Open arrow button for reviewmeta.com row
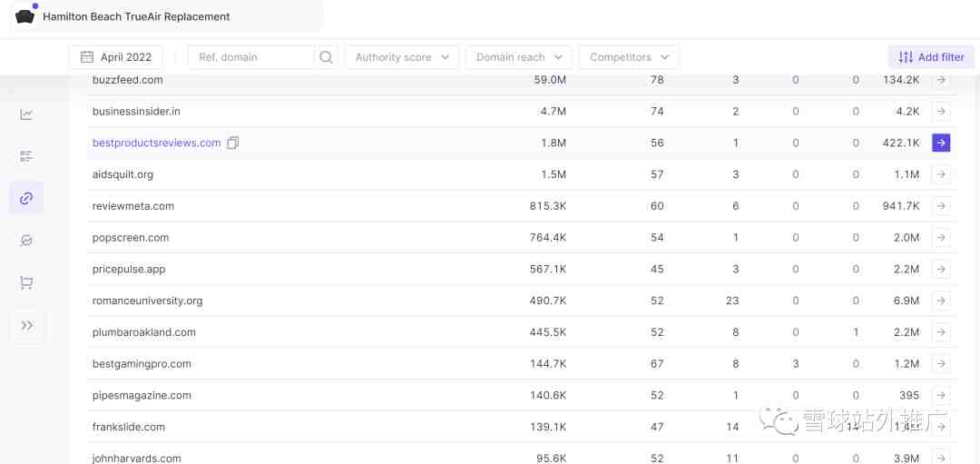 941,206
